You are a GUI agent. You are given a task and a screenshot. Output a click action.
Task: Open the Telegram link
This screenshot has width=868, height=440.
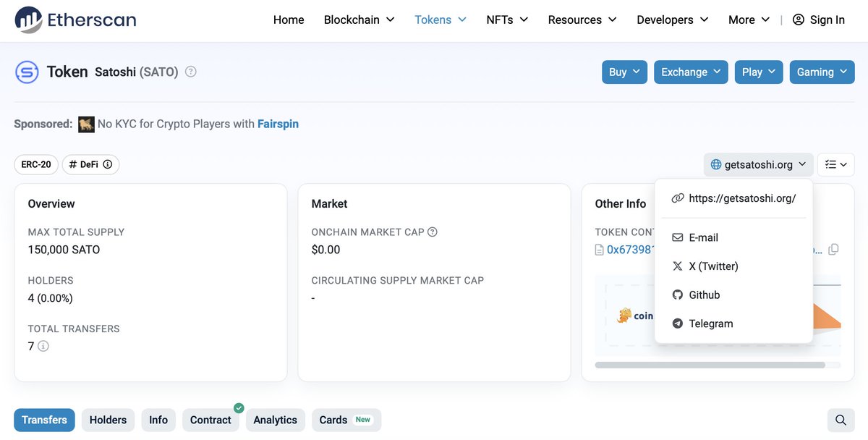pos(710,323)
